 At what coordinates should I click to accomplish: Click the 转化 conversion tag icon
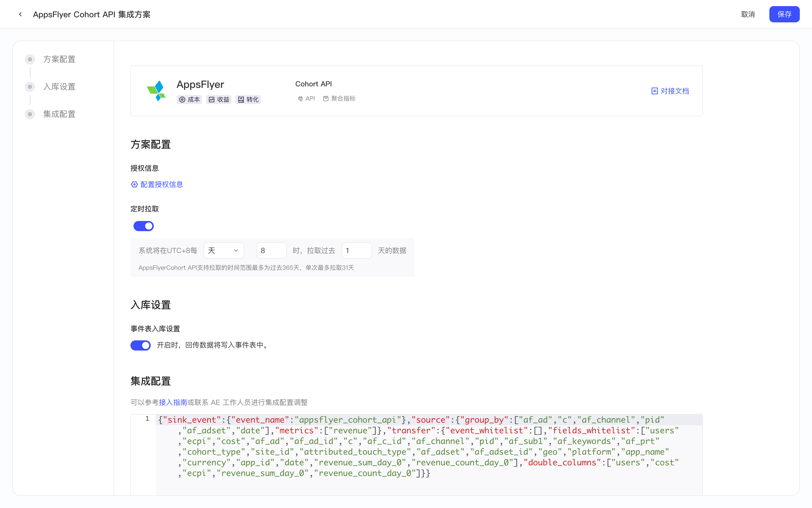(241, 100)
